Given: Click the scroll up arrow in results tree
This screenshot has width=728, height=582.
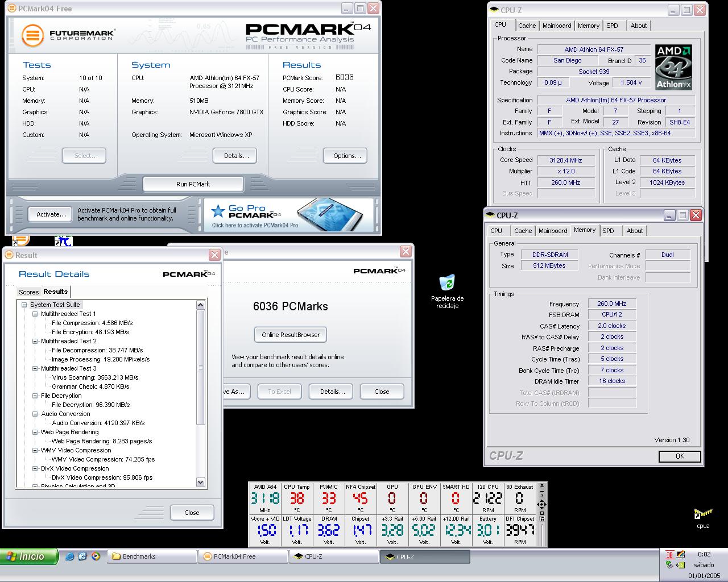Looking at the screenshot, I should pos(200,305).
